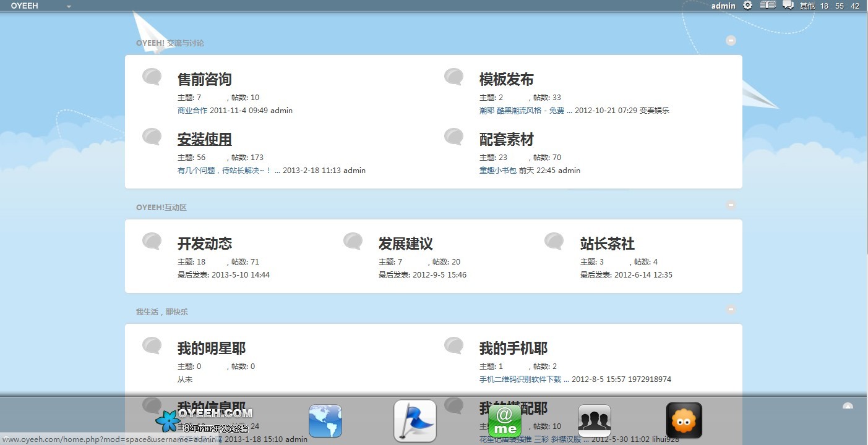Open the 童趣小书包 post link

[498, 171]
